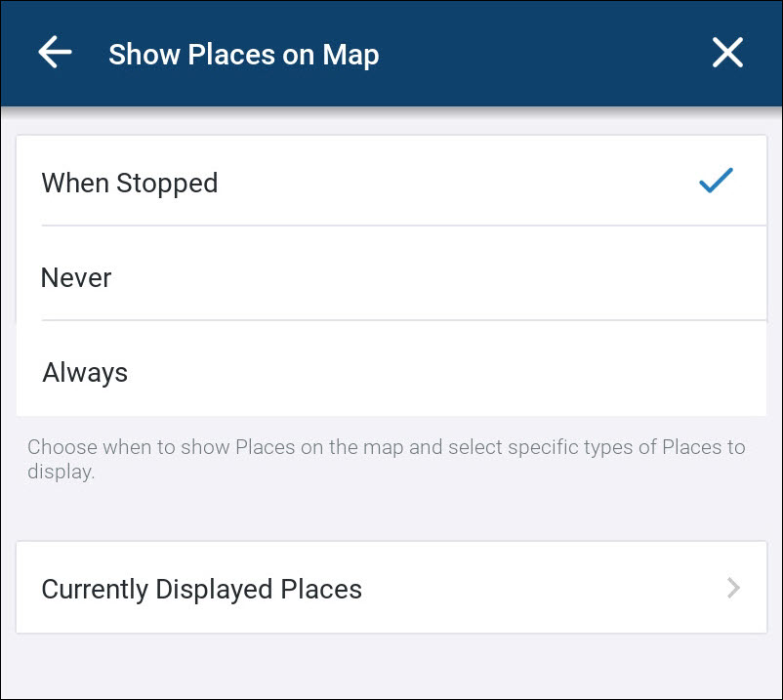
Task: Open Currently Displayed Places
Action: (x=391, y=589)
